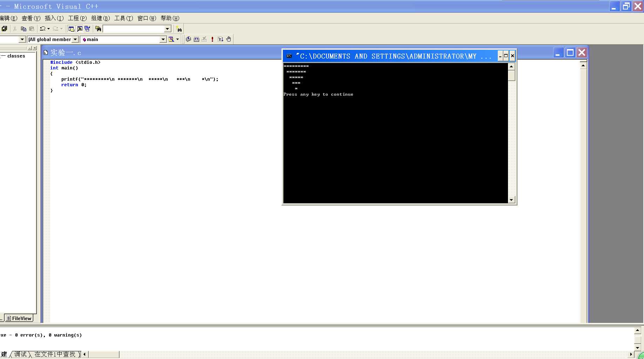Image resolution: width=644 pixels, height=359 pixels.
Task: Click the Execute Program exclamation icon
Action: pyautogui.click(x=212, y=39)
